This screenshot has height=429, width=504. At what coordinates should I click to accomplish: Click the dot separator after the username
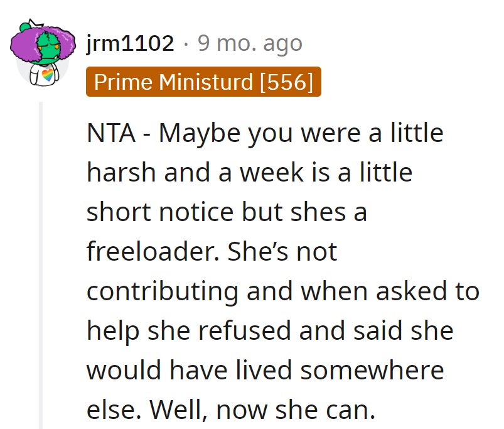click(x=186, y=43)
